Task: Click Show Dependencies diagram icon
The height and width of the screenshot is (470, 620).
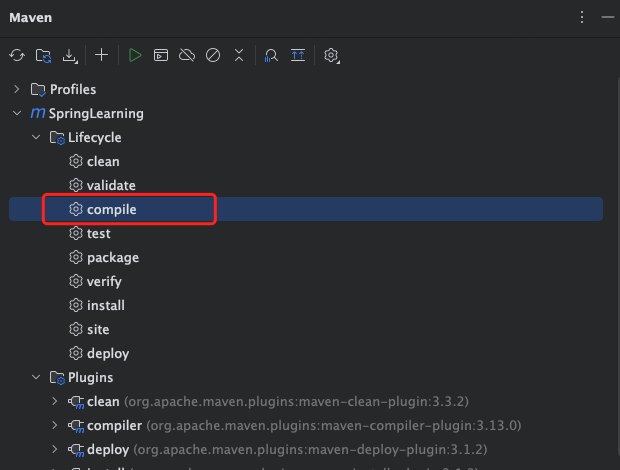Action: click(x=298, y=55)
